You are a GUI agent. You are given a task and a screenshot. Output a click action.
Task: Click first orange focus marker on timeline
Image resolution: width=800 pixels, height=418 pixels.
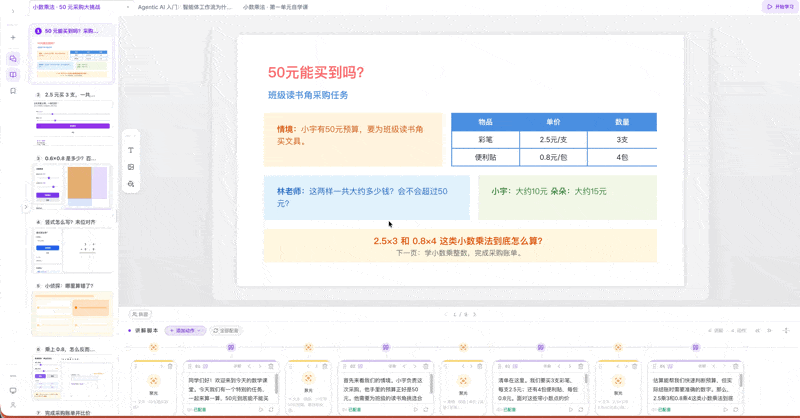[154, 347]
